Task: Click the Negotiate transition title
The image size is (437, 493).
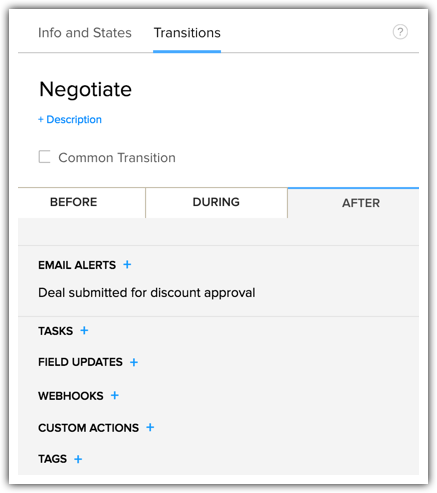Action: coord(86,89)
